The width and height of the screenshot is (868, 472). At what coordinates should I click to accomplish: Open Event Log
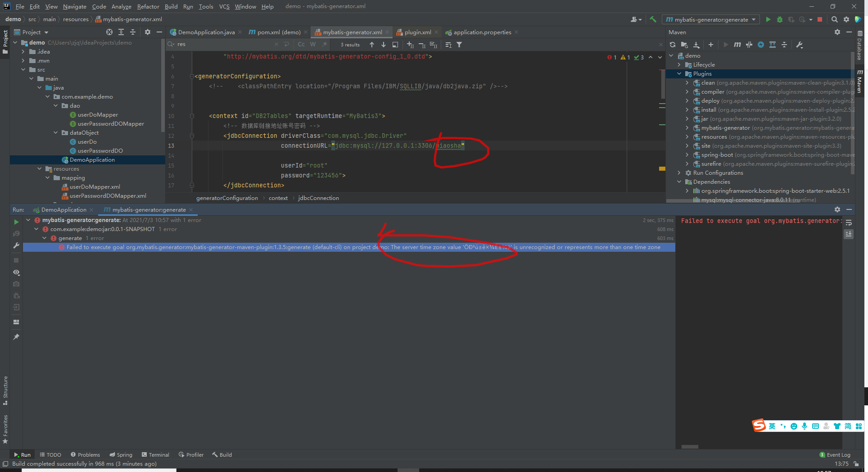tap(835, 455)
